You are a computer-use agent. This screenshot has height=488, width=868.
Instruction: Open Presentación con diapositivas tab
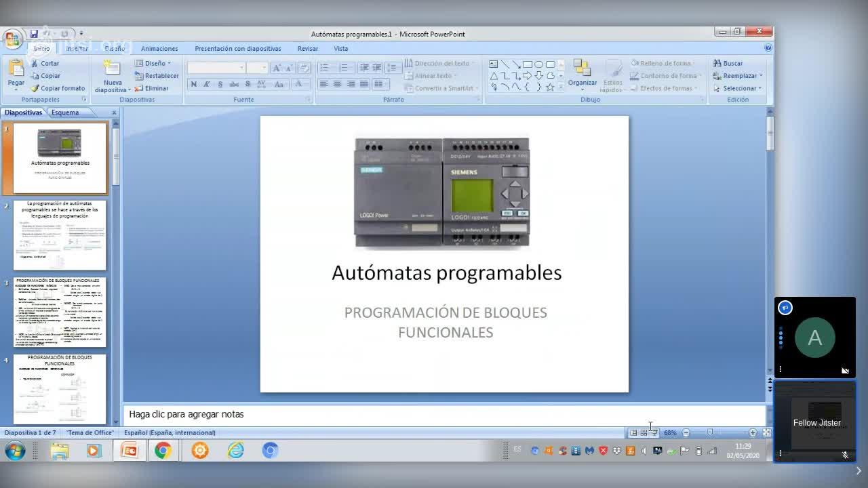[x=238, y=49]
